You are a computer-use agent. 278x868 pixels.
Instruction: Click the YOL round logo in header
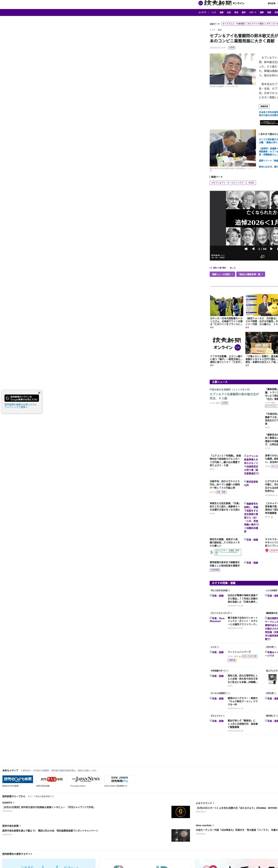tap(200, 3)
